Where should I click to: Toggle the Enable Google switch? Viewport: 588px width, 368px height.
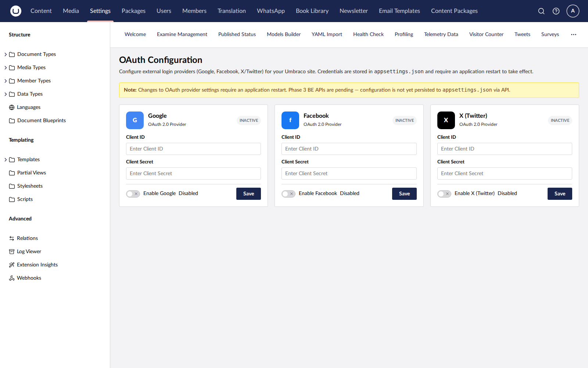tap(133, 194)
